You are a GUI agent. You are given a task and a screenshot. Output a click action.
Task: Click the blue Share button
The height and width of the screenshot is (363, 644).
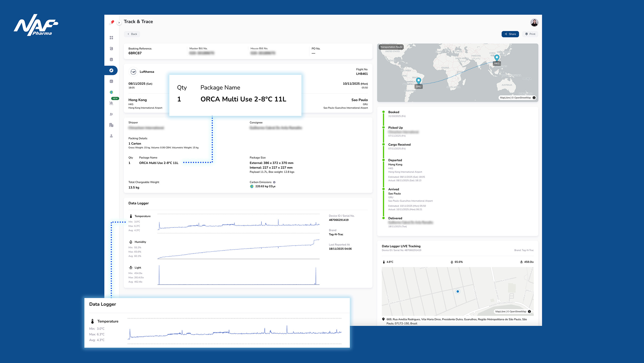click(x=510, y=34)
